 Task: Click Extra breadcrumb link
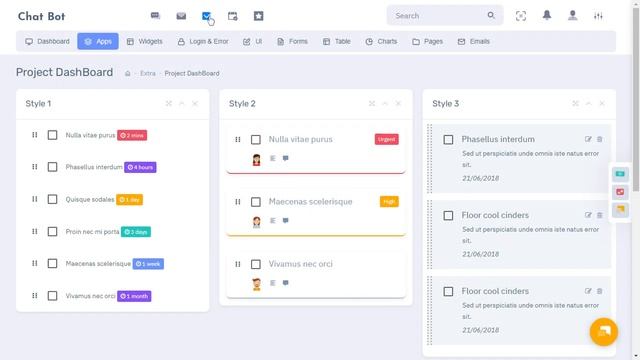pyautogui.click(x=148, y=73)
